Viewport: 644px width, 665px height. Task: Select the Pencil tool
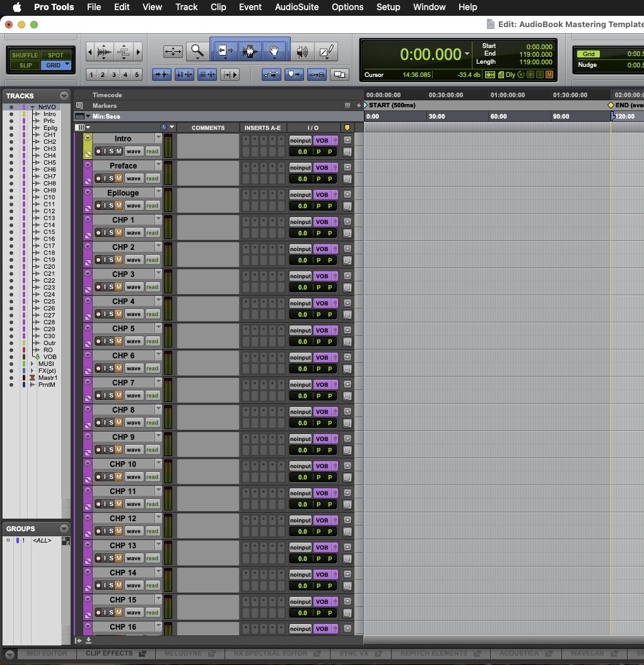click(x=326, y=52)
